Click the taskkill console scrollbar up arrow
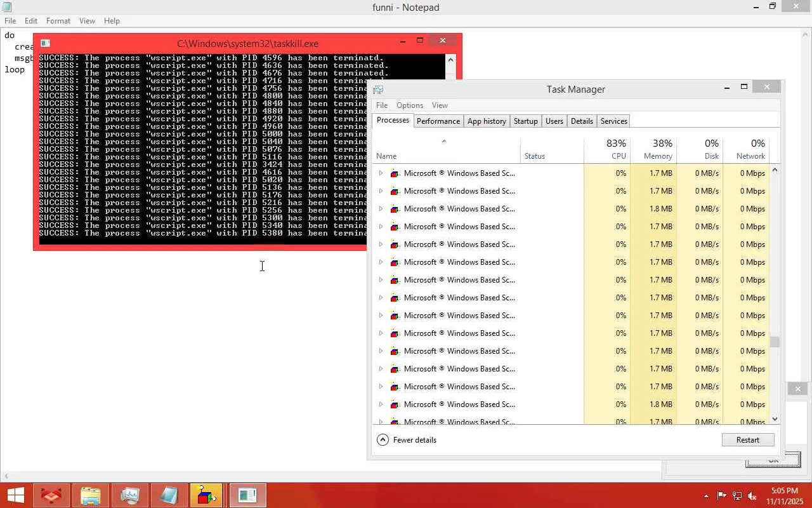The height and width of the screenshot is (508, 812). pyautogui.click(x=450, y=60)
